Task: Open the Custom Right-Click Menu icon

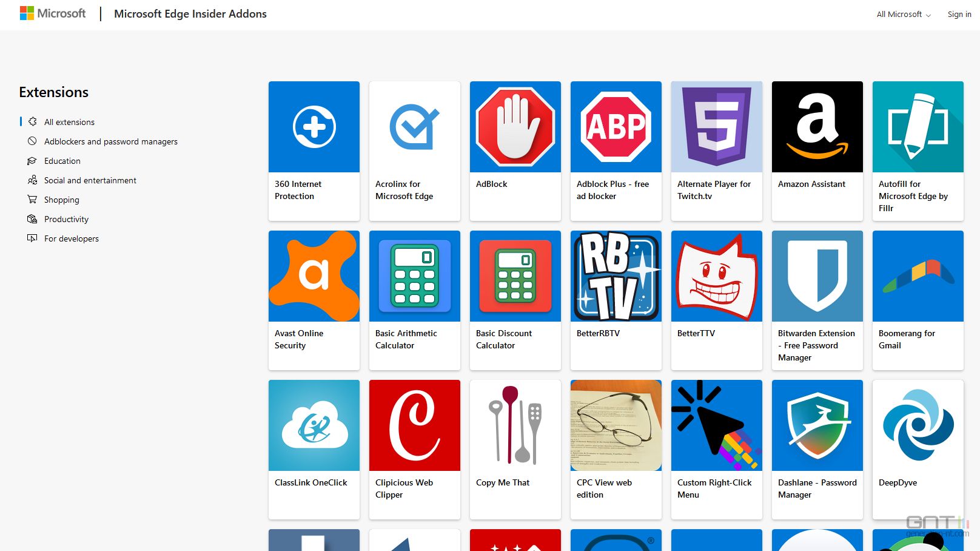Action: (x=717, y=425)
